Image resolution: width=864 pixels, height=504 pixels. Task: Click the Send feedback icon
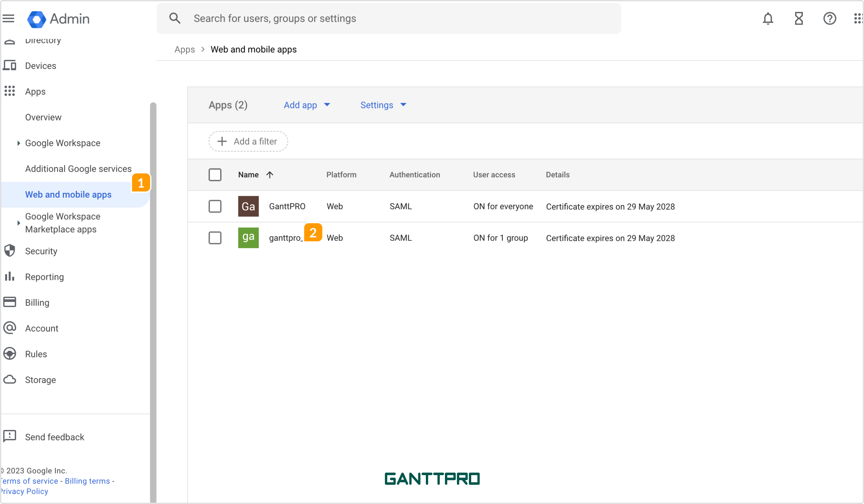coord(10,436)
